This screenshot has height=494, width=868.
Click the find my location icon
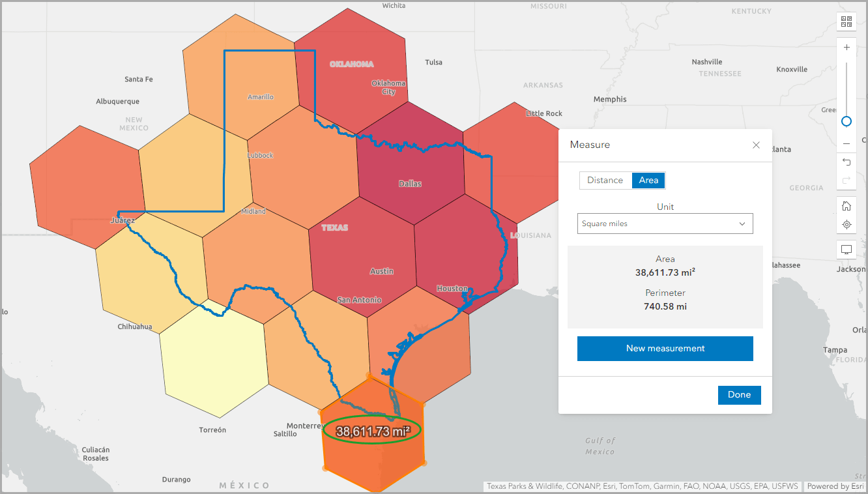[x=846, y=224]
